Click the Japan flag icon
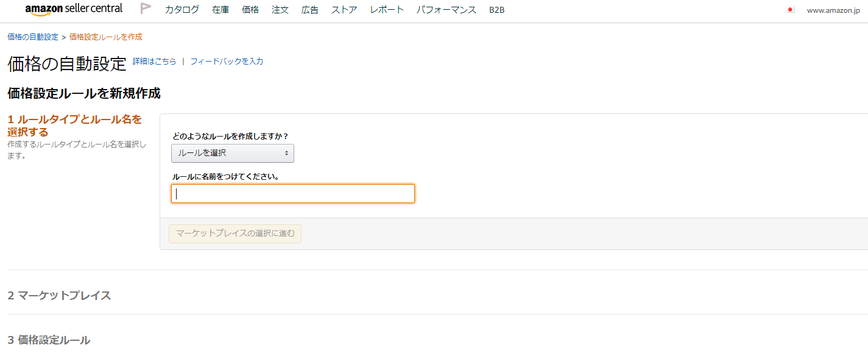The width and height of the screenshot is (868, 364). click(x=790, y=10)
